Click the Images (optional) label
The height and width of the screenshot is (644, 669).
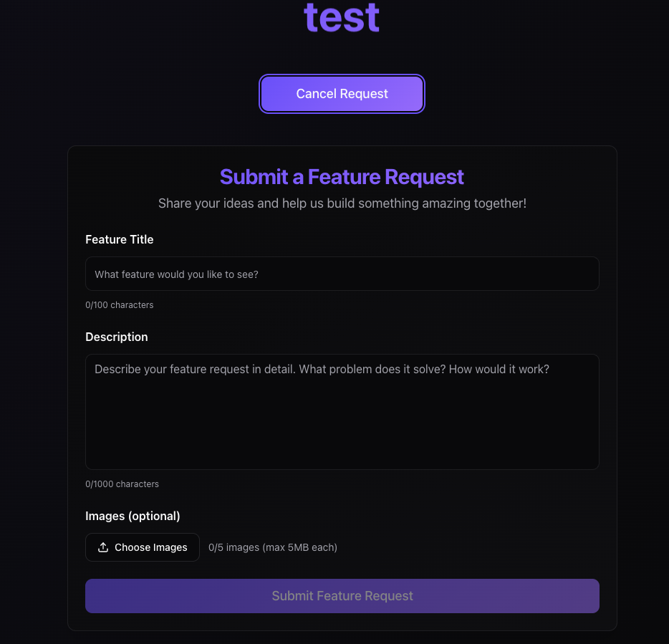133,516
